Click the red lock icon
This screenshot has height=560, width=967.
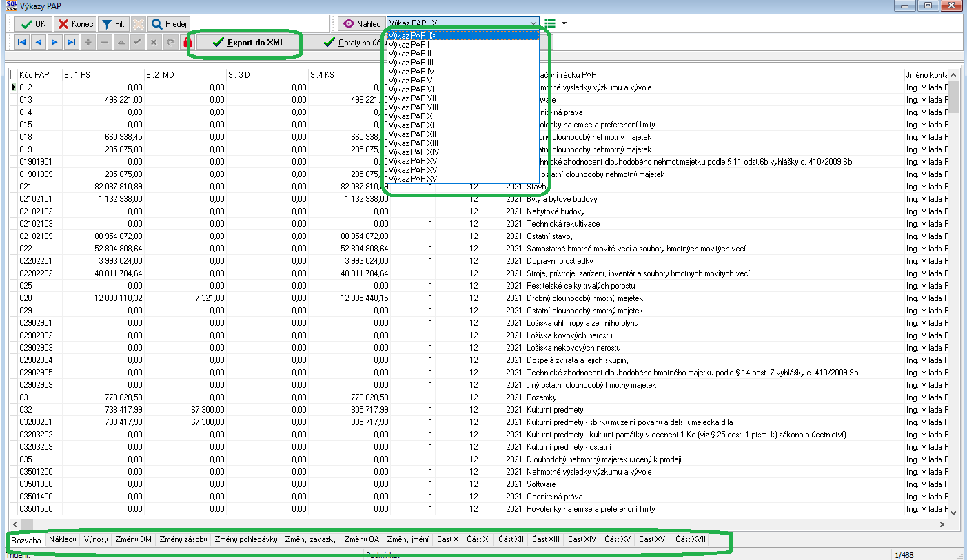187,43
